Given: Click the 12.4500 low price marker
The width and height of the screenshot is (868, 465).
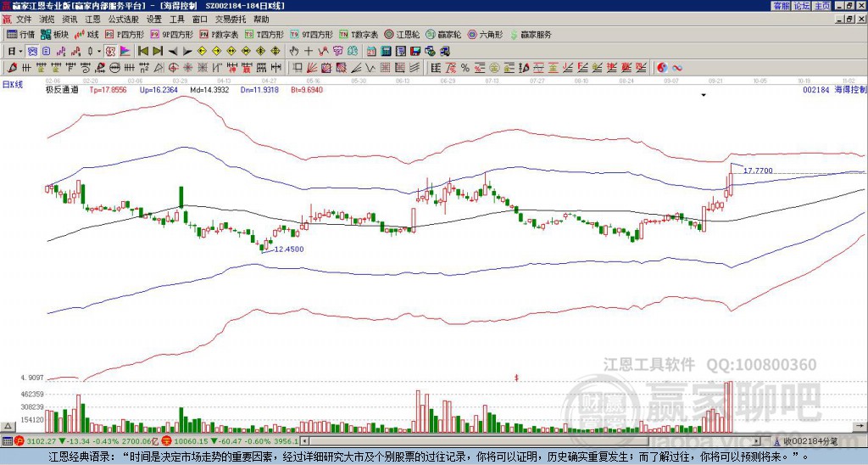Looking at the screenshot, I should 289,249.
